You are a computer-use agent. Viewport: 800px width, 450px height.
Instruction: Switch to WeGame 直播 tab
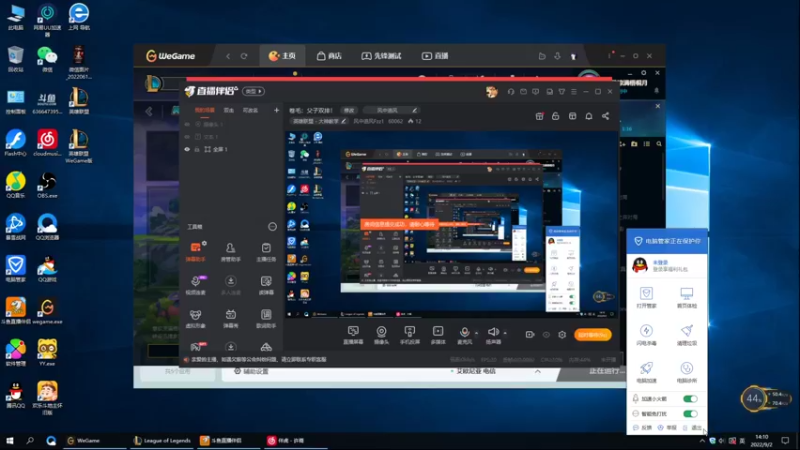435,56
